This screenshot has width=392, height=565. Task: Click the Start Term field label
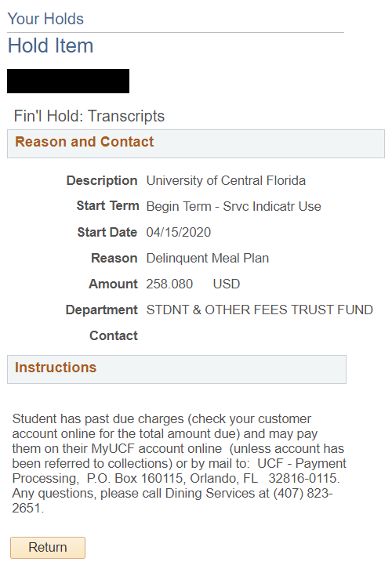point(107,206)
